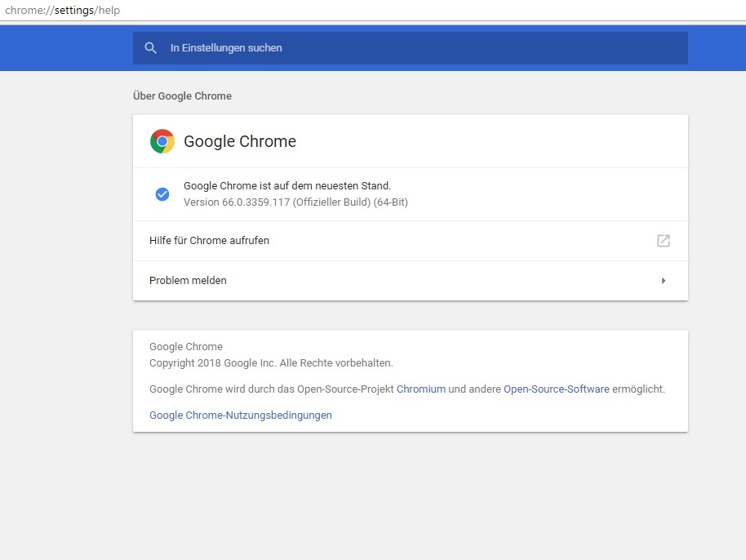Click the Google Chrome logo icon

162,141
